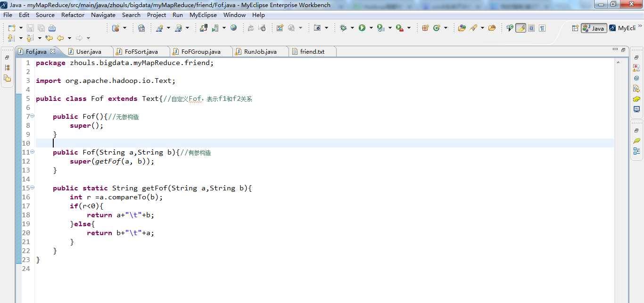Collapse the getFof method fold on line 15

(x=32, y=188)
